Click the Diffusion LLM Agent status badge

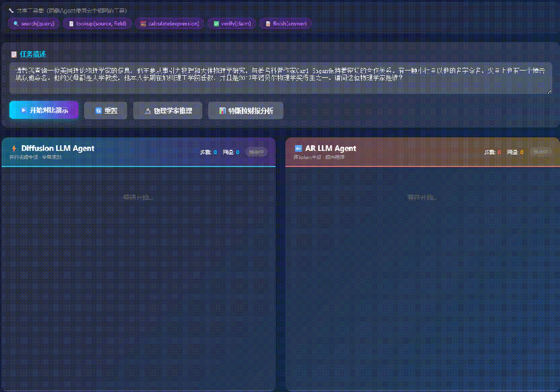(x=256, y=152)
